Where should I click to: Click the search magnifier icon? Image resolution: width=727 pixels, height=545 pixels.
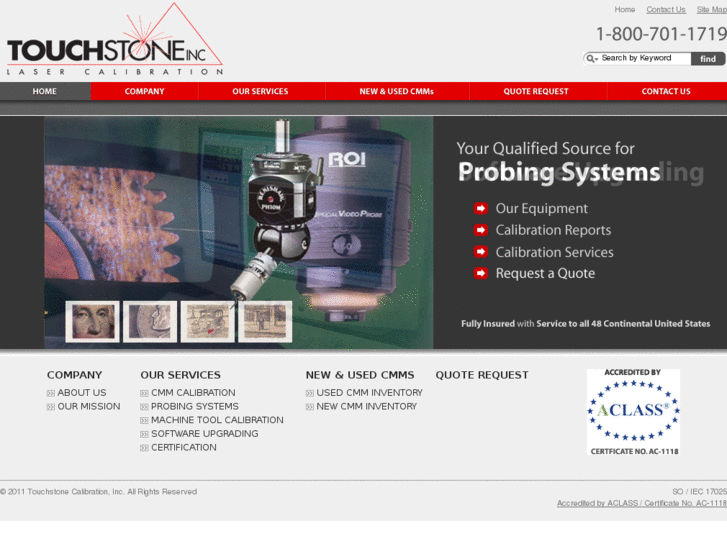point(591,58)
